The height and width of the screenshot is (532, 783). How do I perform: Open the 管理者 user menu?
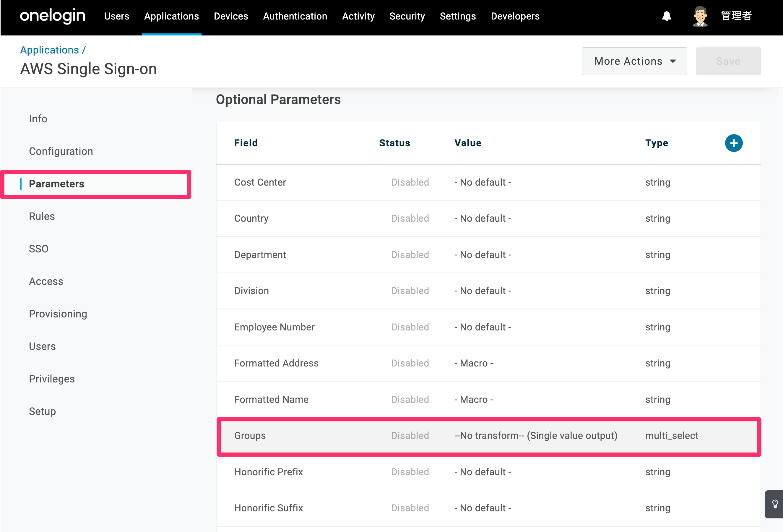tap(736, 16)
